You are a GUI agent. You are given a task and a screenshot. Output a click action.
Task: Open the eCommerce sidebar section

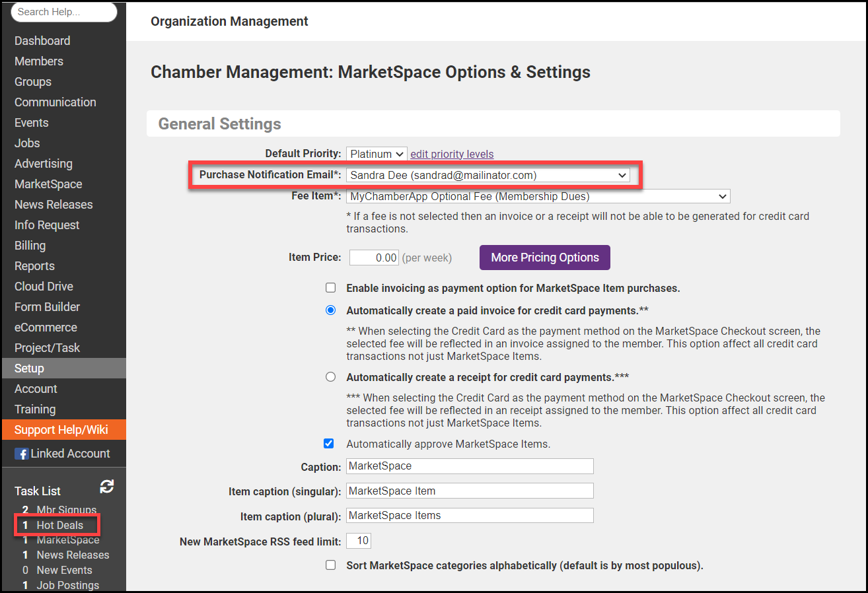tap(46, 328)
